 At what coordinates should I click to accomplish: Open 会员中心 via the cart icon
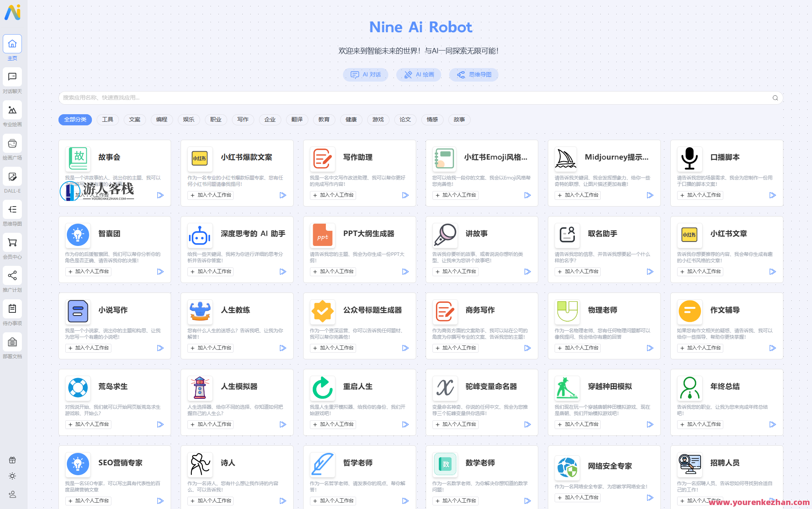pos(12,242)
